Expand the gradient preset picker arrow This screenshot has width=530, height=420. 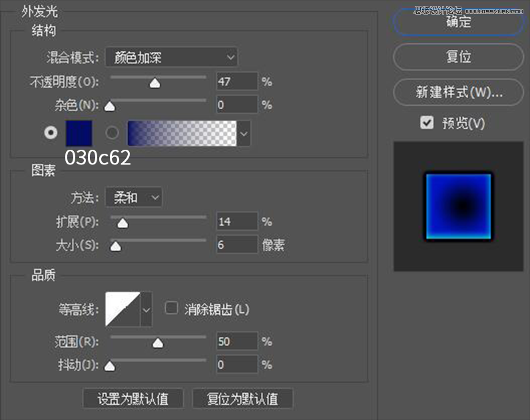point(244,134)
